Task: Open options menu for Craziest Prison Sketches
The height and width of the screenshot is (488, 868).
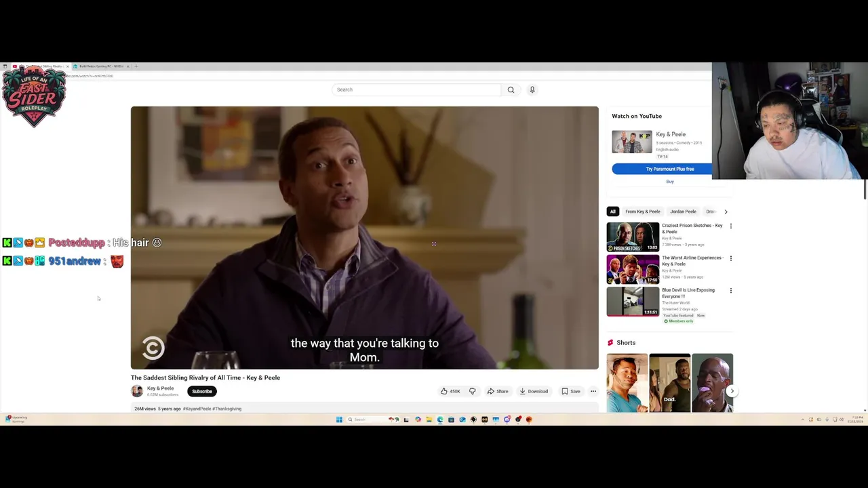Action: coord(730,226)
